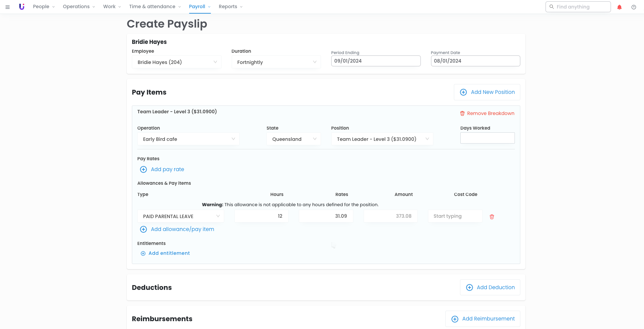The height and width of the screenshot is (329, 644).
Task: Click the plus icon beside Add pay rate
Action: pyautogui.click(x=143, y=169)
